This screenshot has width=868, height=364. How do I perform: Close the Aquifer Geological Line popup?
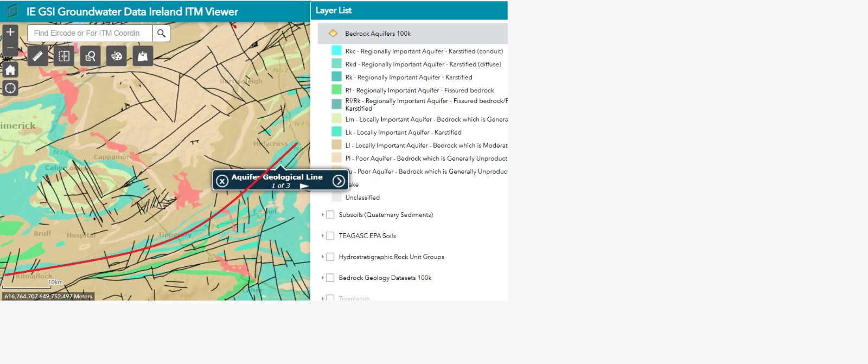pyautogui.click(x=222, y=181)
